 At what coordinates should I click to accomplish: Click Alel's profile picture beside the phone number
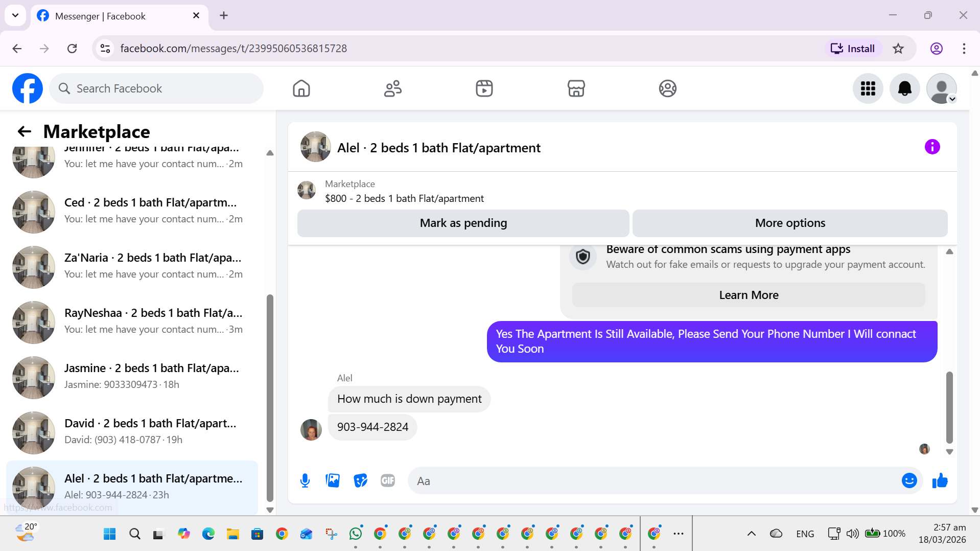311,430
